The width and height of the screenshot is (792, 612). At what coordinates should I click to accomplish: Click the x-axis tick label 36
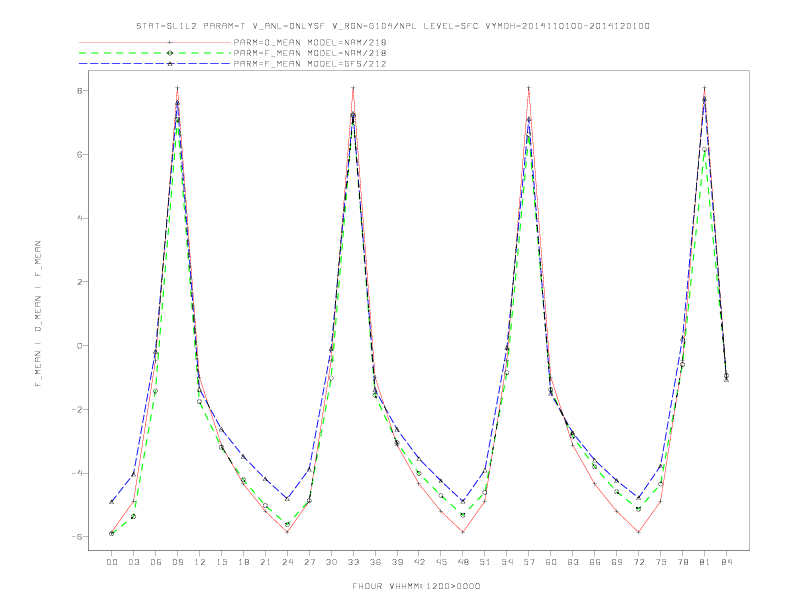point(375,562)
